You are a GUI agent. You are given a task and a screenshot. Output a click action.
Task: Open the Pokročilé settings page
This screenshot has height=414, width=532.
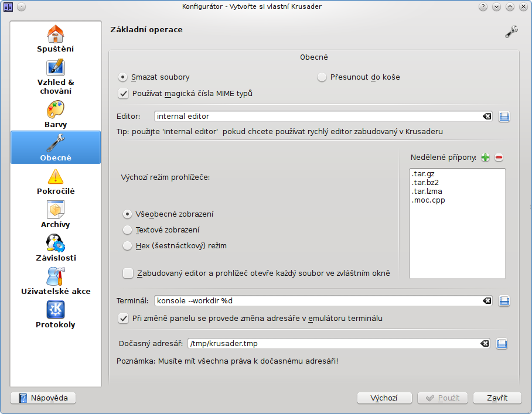click(56, 181)
